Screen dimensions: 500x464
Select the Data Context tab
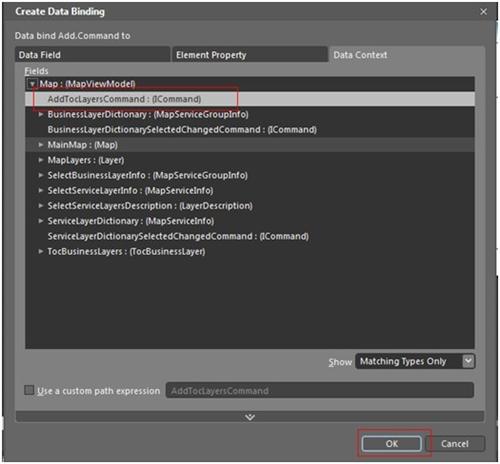point(407,55)
